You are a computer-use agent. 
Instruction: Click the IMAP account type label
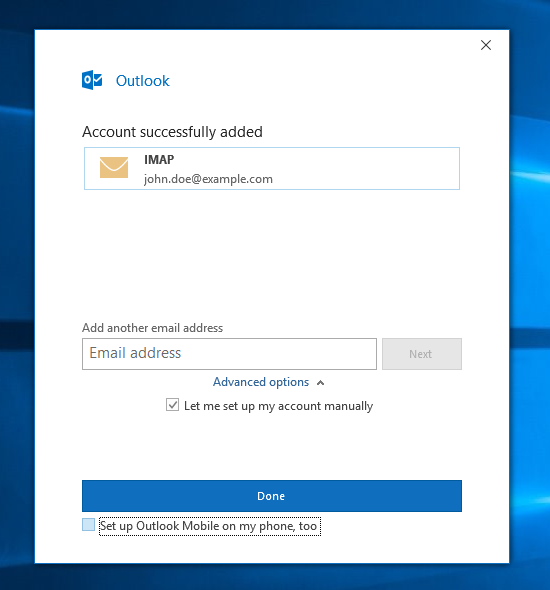pos(159,160)
